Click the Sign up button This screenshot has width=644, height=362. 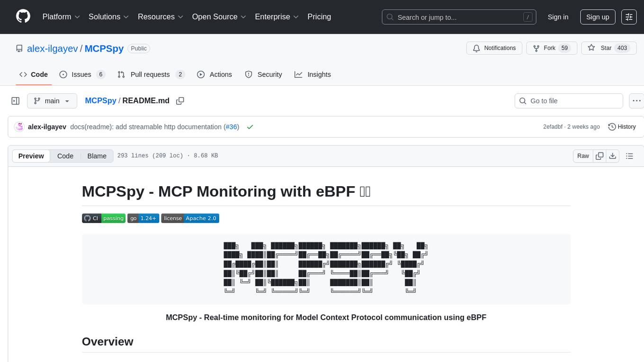pos(598,17)
